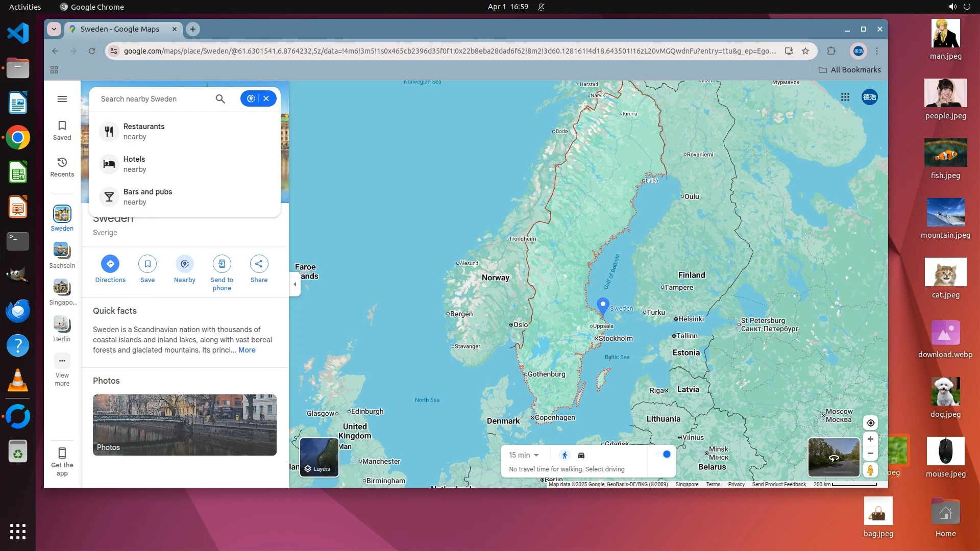Open Chrome tab search dropdown
This screenshot has height=551, width=980.
pyautogui.click(x=54, y=29)
